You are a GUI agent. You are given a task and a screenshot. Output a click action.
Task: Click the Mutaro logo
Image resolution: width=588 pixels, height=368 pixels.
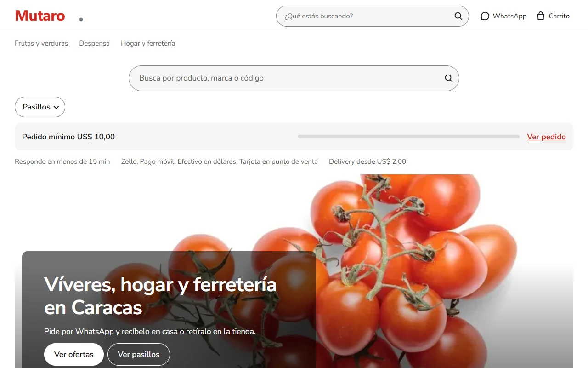coord(40,16)
